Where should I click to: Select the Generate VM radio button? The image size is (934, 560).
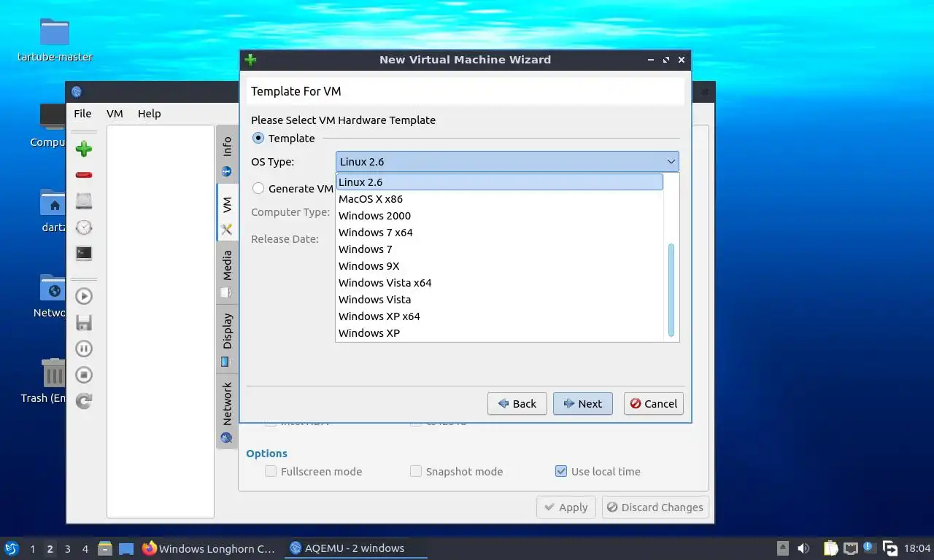258,188
